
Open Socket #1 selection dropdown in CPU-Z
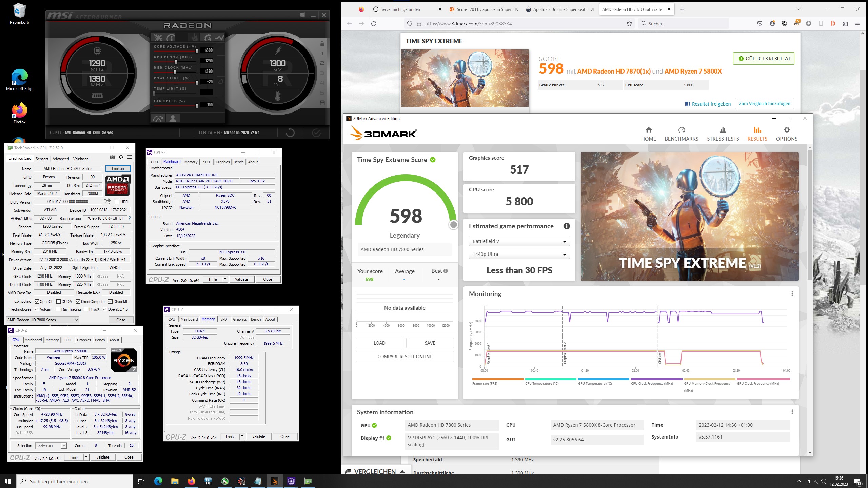pos(51,446)
